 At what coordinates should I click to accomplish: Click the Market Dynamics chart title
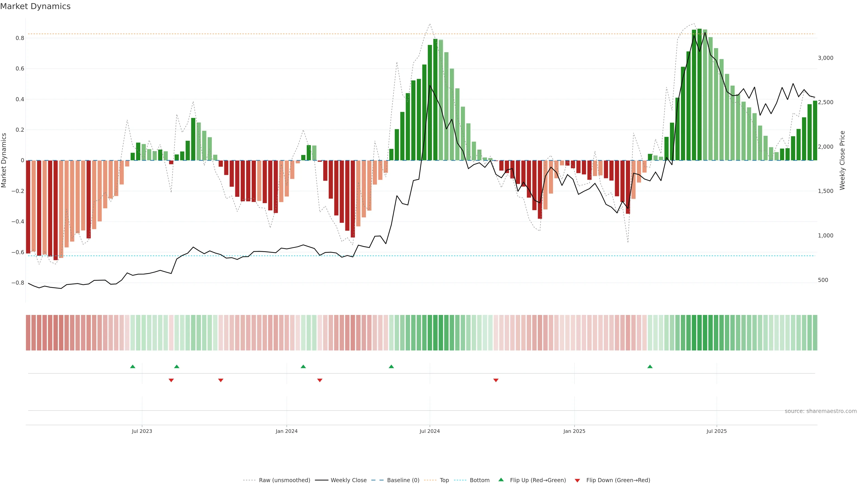pyautogui.click(x=35, y=6)
